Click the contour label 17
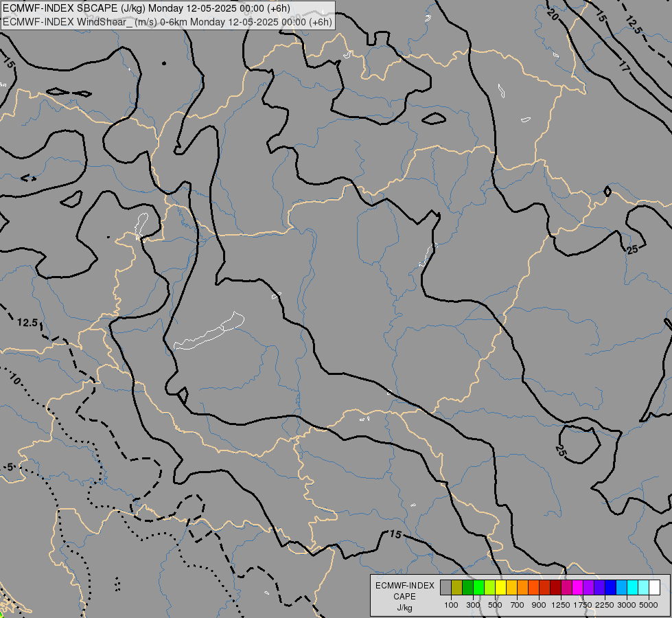 coord(624,66)
